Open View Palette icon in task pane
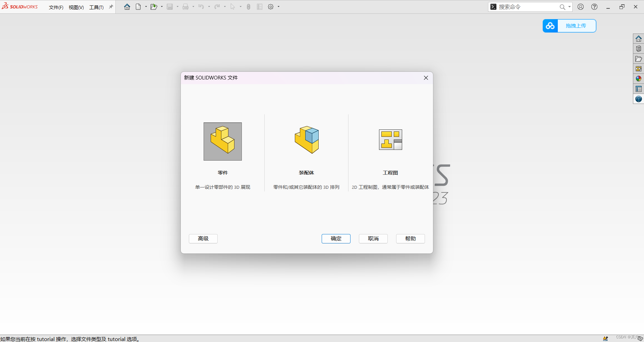The width and height of the screenshot is (644, 342). pos(639,69)
